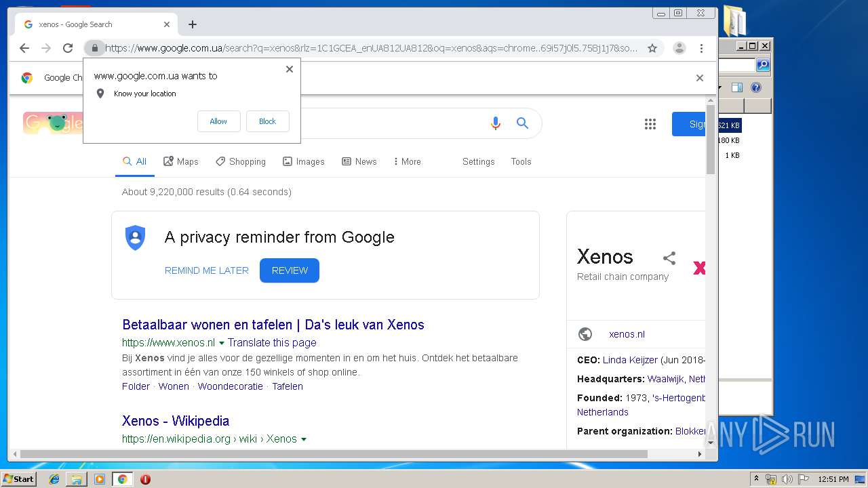This screenshot has width=868, height=488.
Task: Click the blue search magnifier icon
Action: point(522,123)
